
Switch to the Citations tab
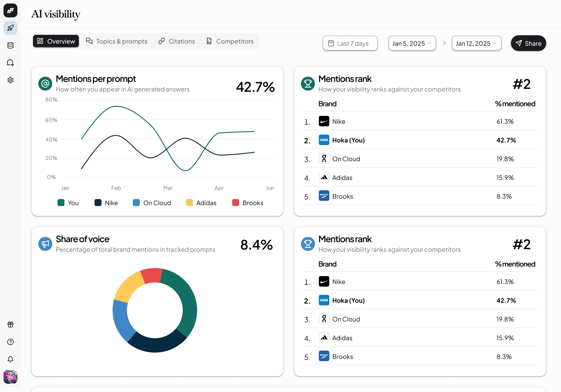177,41
